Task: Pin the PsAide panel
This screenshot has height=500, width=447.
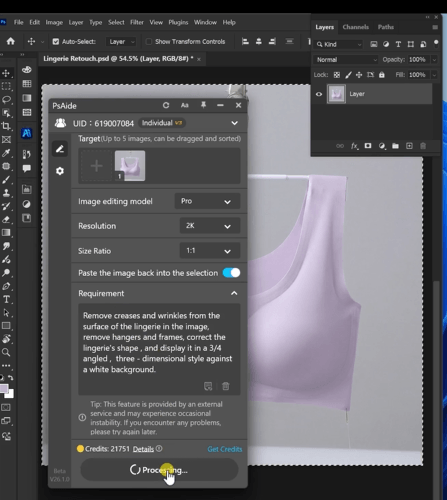Action: point(203,105)
